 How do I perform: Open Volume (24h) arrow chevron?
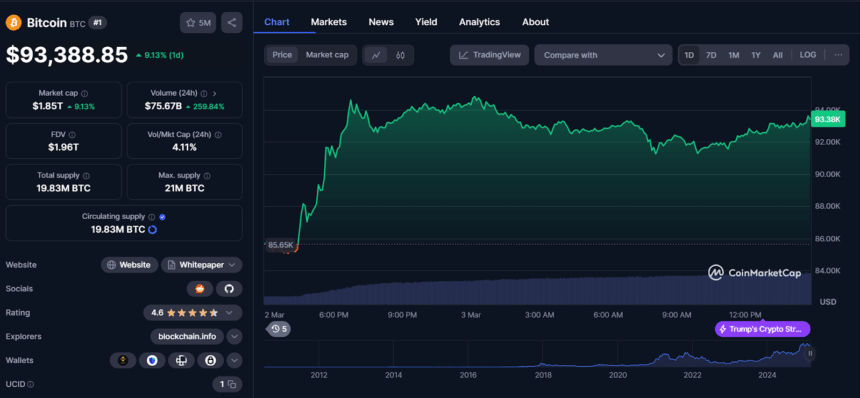point(214,94)
